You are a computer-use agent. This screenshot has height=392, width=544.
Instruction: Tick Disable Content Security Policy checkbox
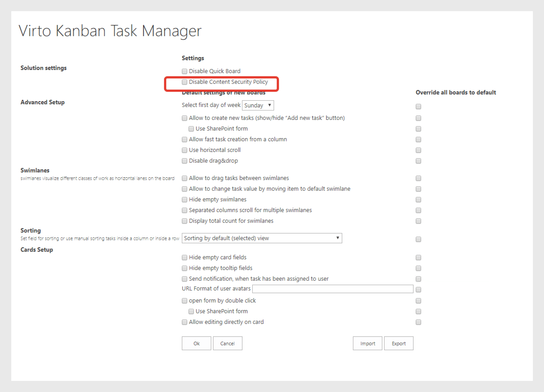pyautogui.click(x=184, y=82)
